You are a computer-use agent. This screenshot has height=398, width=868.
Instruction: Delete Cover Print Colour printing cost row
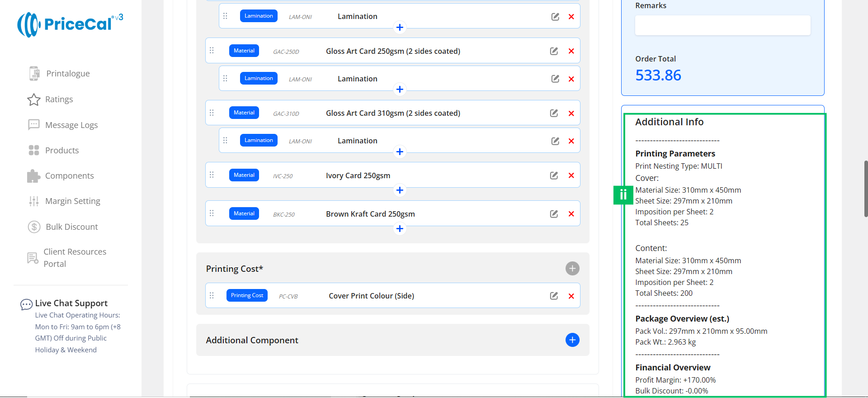(x=571, y=296)
